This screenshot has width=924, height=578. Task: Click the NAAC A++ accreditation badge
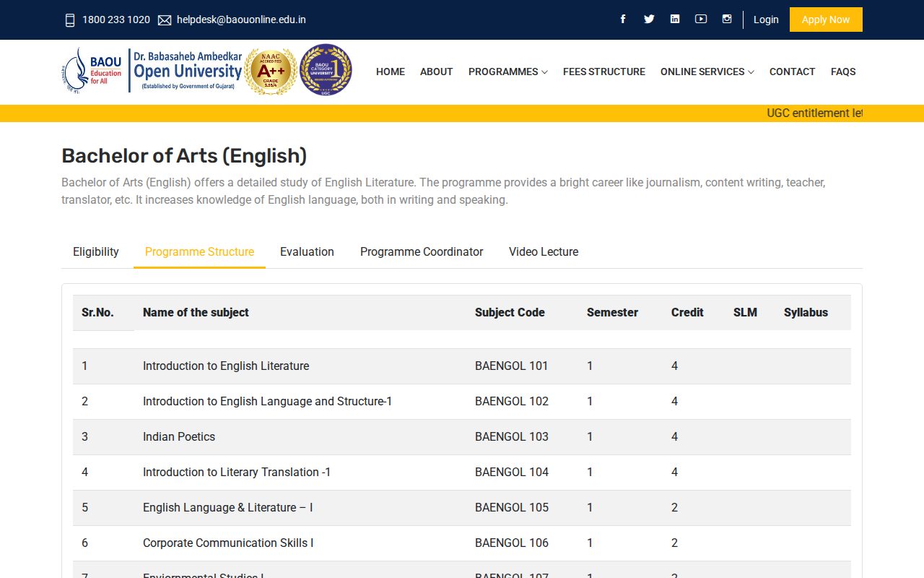tap(271, 71)
